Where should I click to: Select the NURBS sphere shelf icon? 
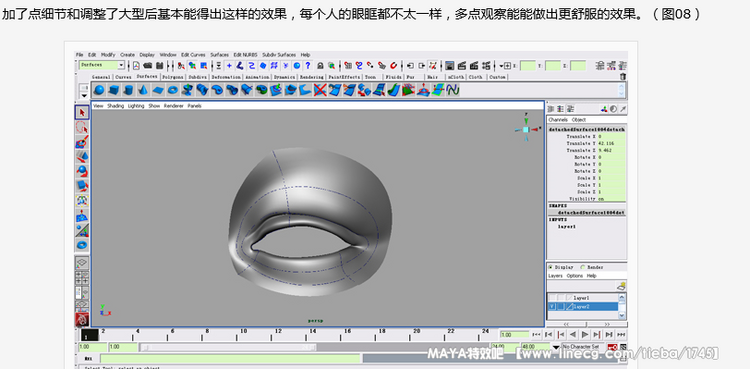tap(99, 89)
